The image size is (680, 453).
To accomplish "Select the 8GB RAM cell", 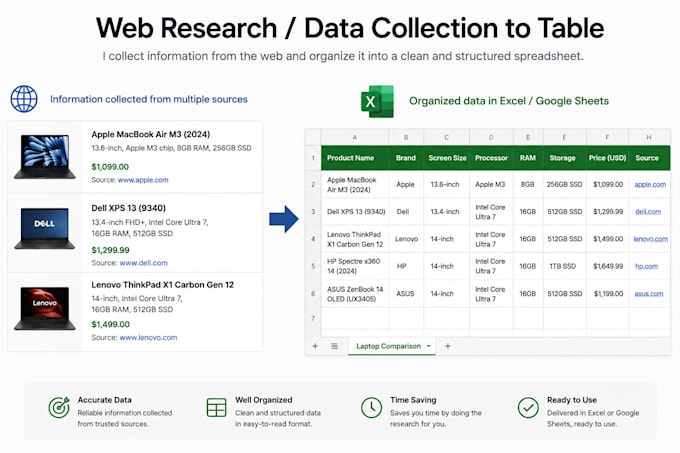I will 528,184.
